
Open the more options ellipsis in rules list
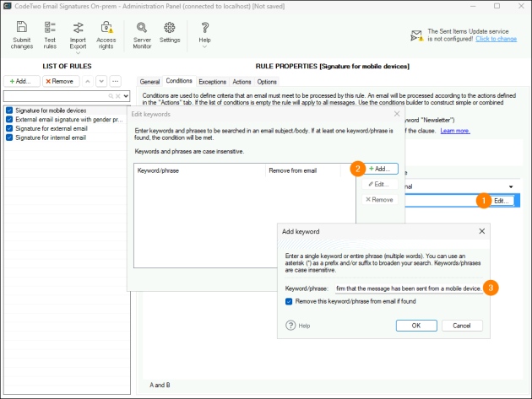coord(116,81)
